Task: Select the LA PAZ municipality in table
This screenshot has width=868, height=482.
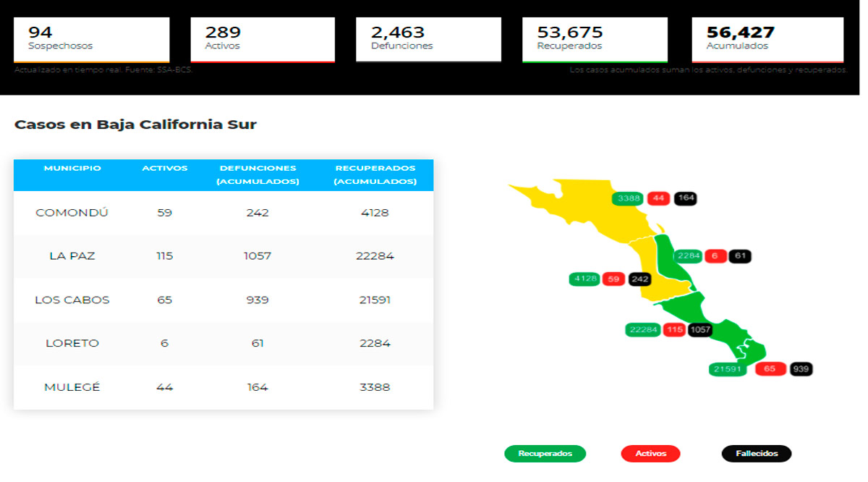Action: pyautogui.click(x=72, y=256)
